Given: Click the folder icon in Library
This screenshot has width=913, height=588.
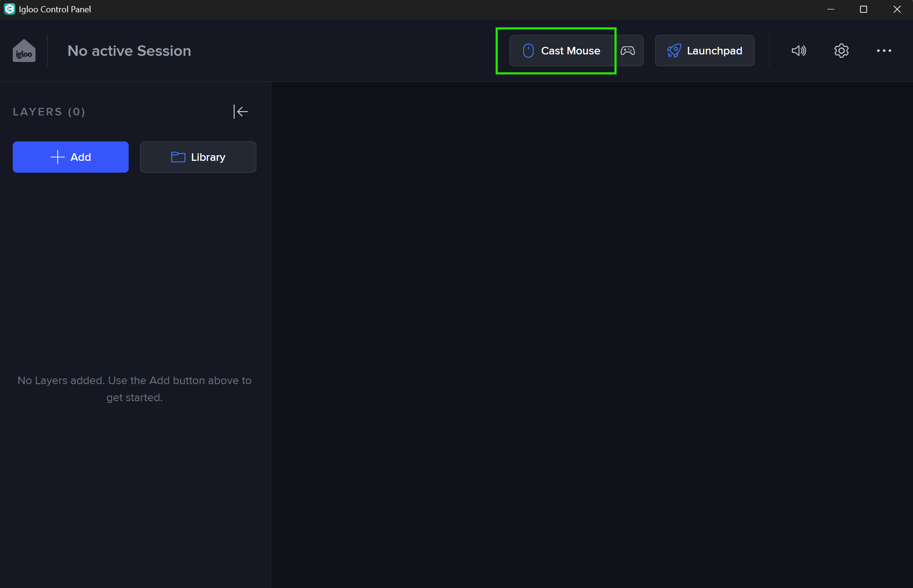Looking at the screenshot, I should [x=178, y=157].
